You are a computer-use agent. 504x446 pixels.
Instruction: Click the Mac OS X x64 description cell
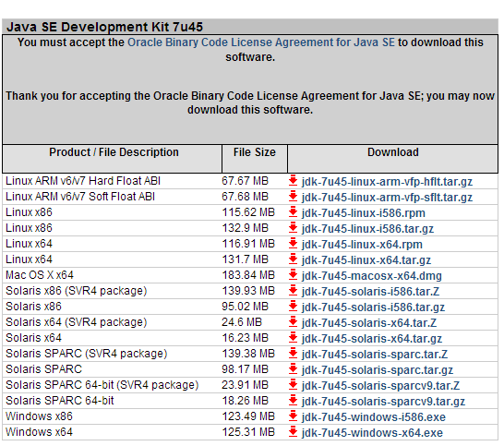(40, 275)
